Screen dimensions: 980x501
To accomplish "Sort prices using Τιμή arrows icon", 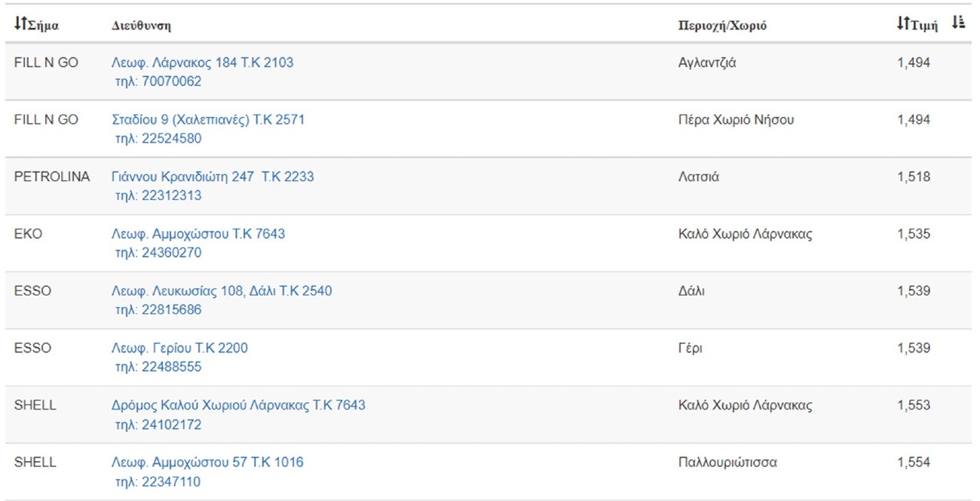I will 903,24.
